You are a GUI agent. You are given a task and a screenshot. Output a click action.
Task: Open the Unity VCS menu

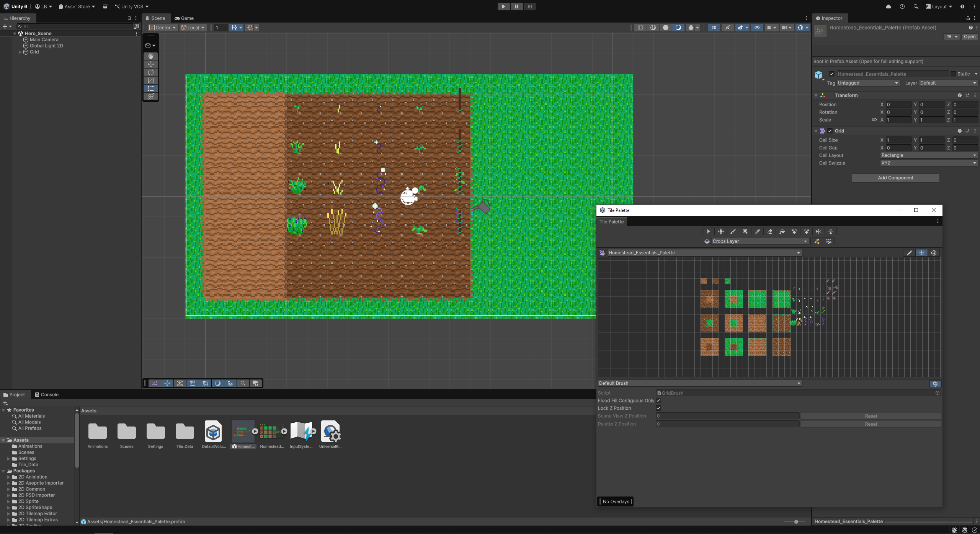tap(132, 7)
